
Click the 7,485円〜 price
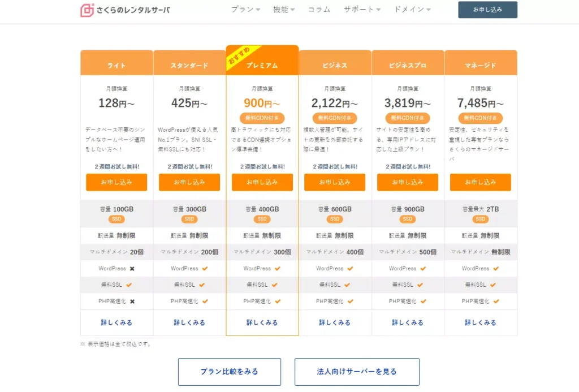(481, 103)
